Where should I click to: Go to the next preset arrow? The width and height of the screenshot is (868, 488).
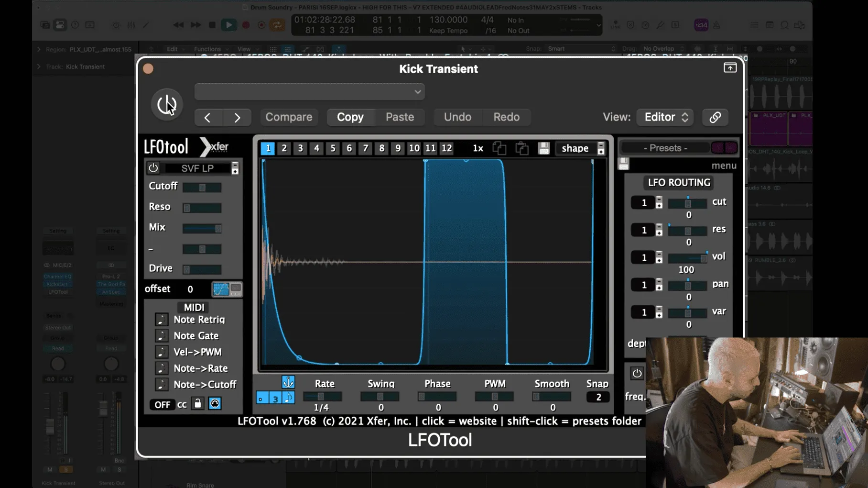(237, 117)
